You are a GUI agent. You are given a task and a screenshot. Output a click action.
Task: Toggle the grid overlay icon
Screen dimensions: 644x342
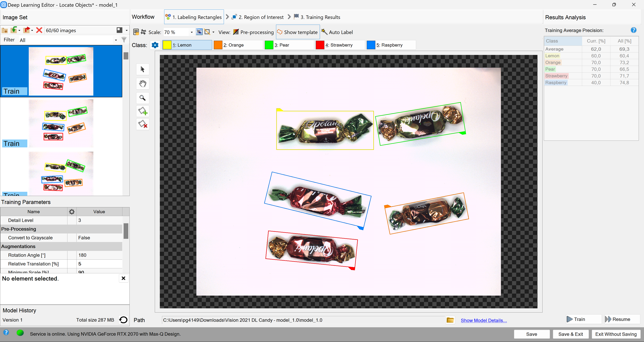[x=144, y=32]
